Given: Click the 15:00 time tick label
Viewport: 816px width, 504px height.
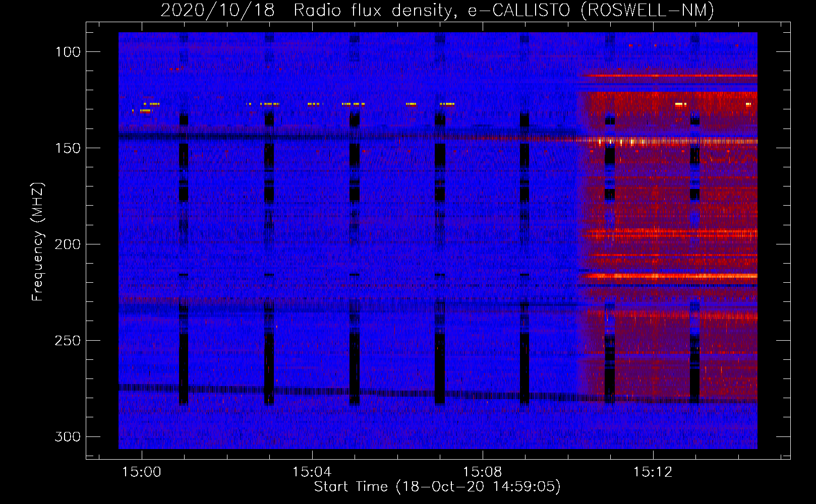Looking at the screenshot, I should coord(142,472).
